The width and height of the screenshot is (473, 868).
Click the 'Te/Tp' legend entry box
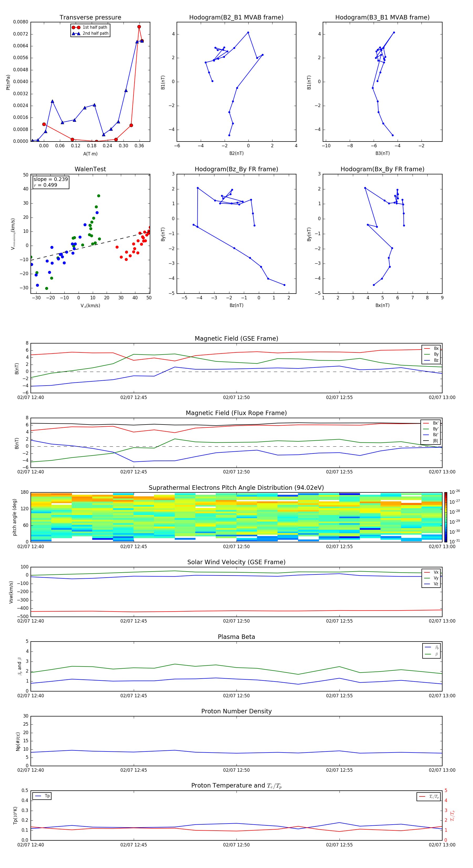click(x=429, y=796)
